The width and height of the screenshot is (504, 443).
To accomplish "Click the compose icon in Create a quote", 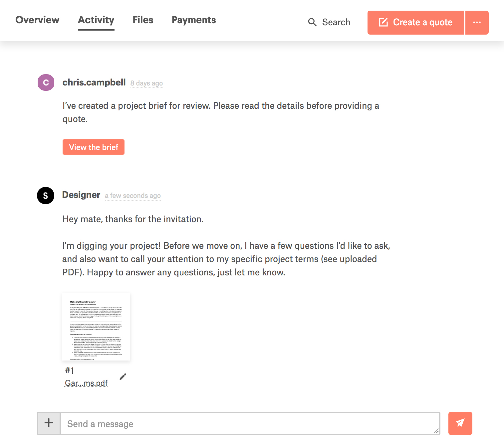I will pyautogui.click(x=383, y=22).
